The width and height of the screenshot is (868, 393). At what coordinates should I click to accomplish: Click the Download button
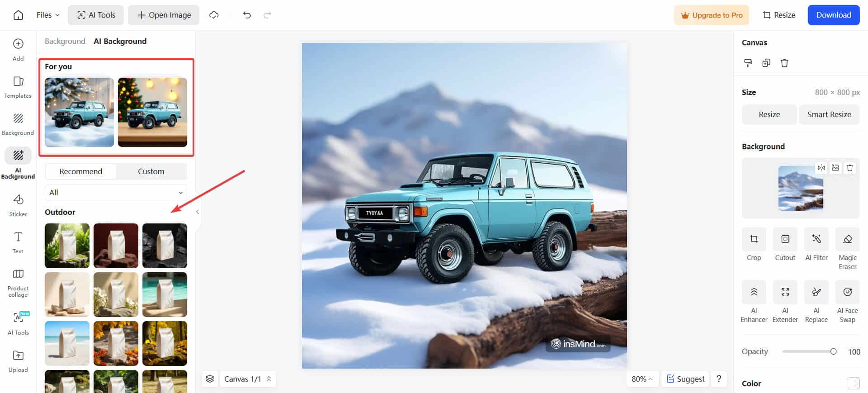[833, 15]
